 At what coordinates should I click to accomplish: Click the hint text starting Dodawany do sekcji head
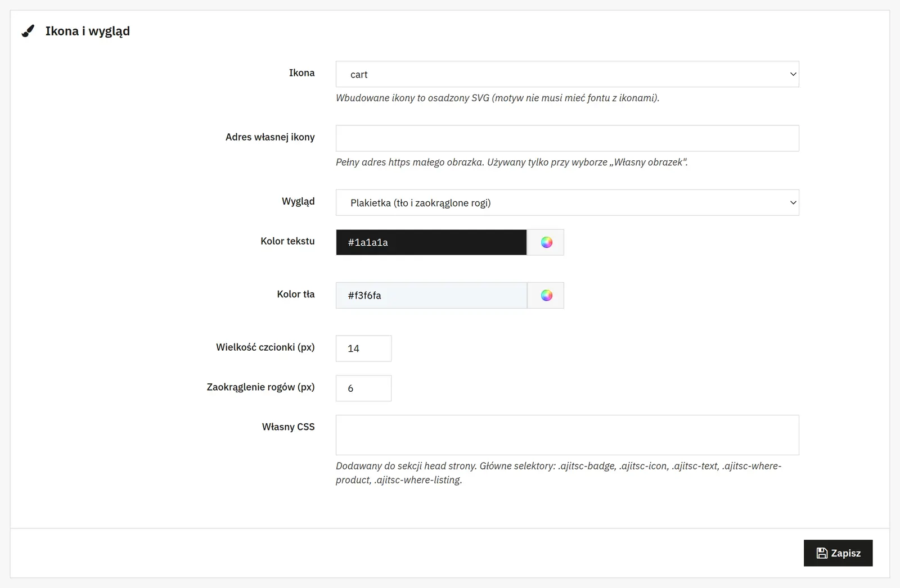coord(559,473)
